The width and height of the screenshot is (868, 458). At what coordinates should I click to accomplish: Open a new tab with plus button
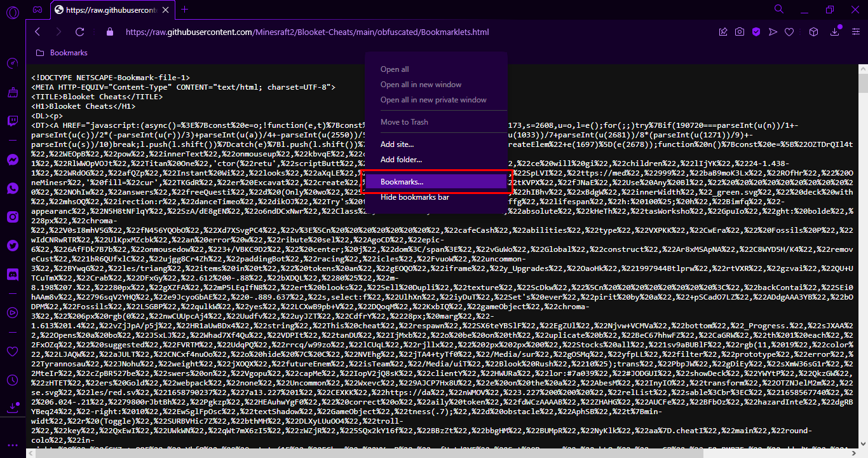click(185, 10)
